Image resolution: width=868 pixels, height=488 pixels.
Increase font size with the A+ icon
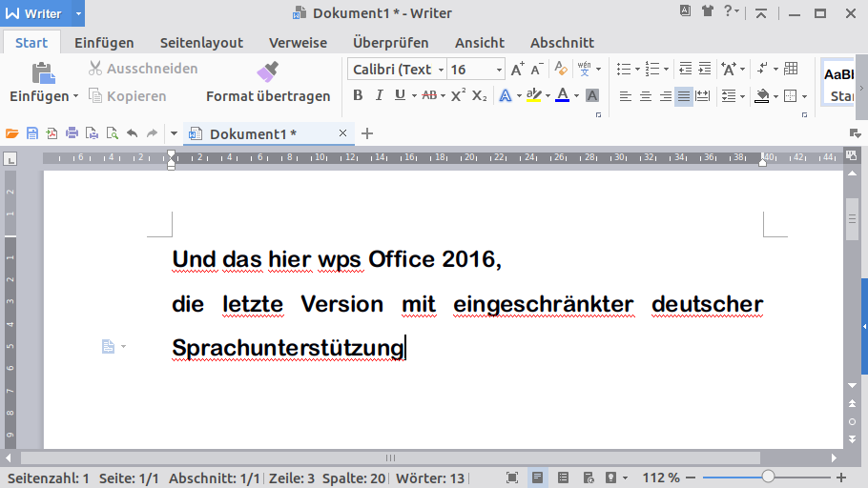tap(518, 70)
